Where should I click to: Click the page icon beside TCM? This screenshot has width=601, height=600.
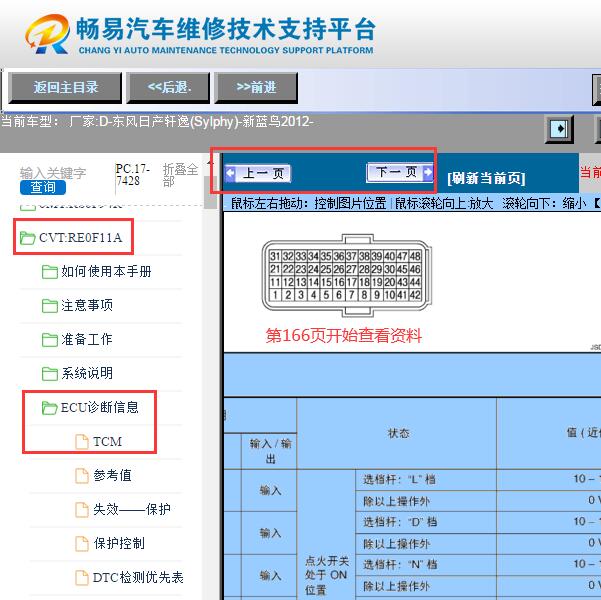82,441
